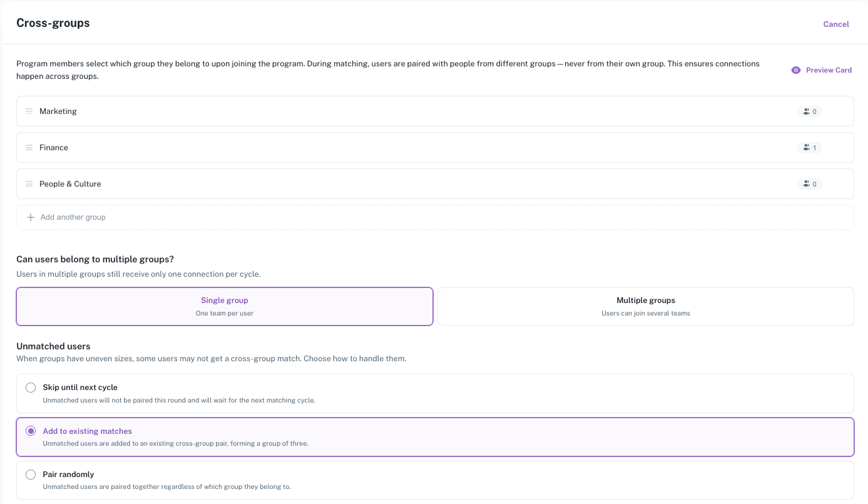Click the eye icon next to Preview Card

(796, 70)
